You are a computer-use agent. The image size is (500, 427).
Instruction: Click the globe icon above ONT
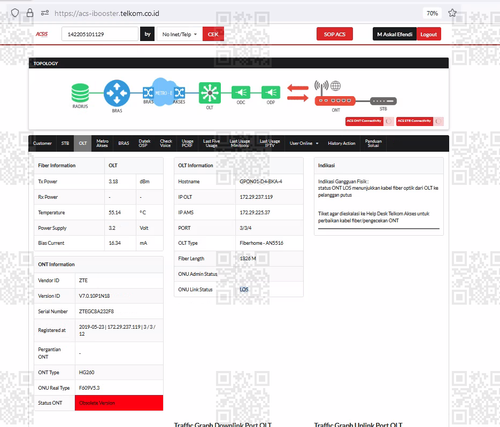(336, 86)
